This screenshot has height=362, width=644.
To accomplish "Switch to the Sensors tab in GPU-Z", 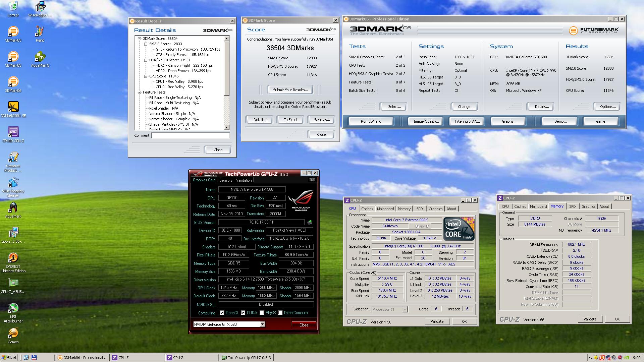I will (226, 180).
